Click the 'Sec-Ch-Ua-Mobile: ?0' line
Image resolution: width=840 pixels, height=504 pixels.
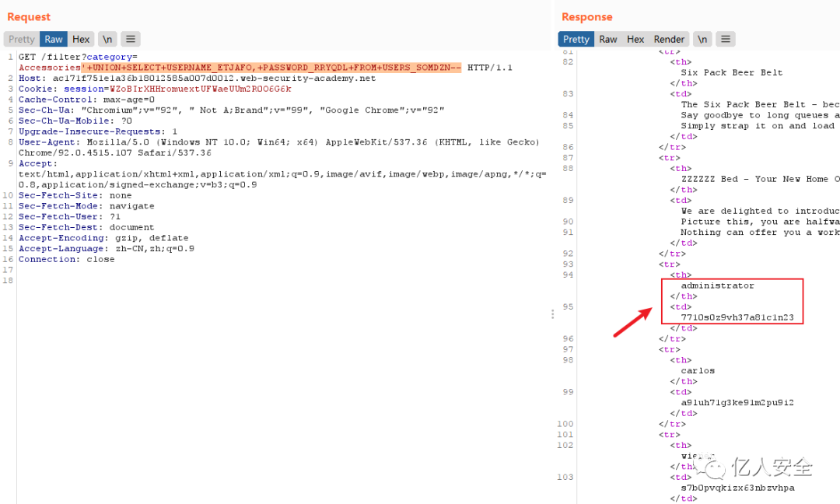(x=75, y=121)
